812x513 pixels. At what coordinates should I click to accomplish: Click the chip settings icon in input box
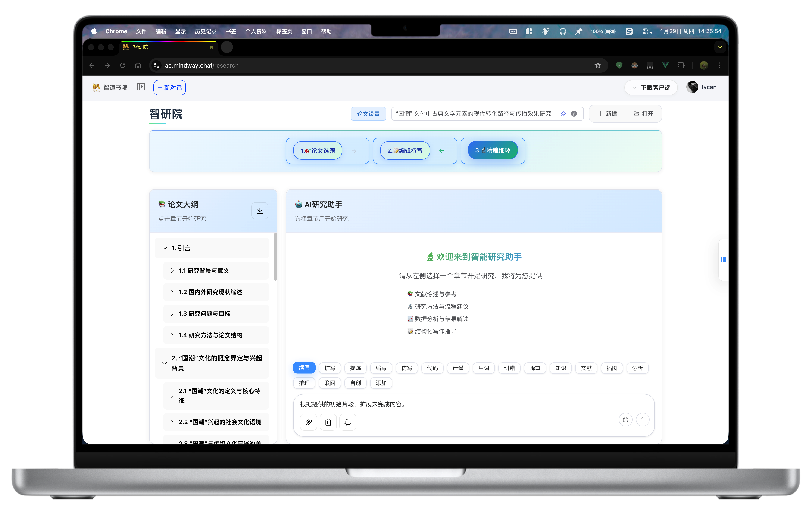point(348,422)
